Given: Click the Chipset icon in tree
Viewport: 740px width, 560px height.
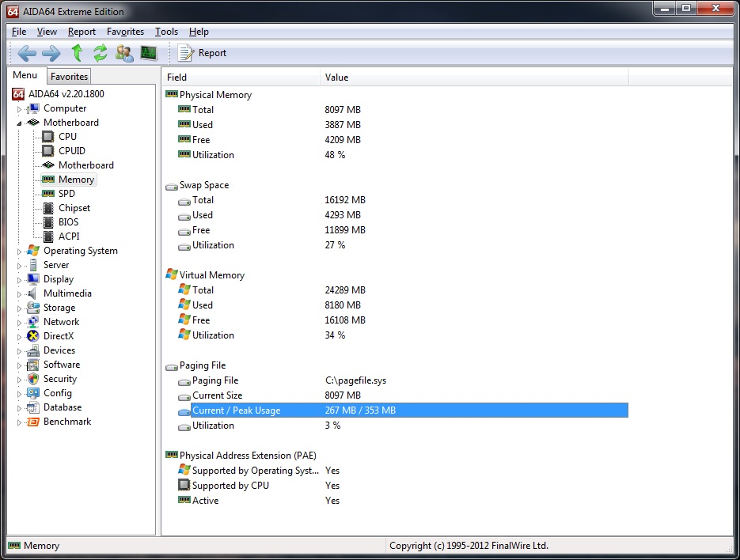Looking at the screenshot, I should click(x=48, y=207).
